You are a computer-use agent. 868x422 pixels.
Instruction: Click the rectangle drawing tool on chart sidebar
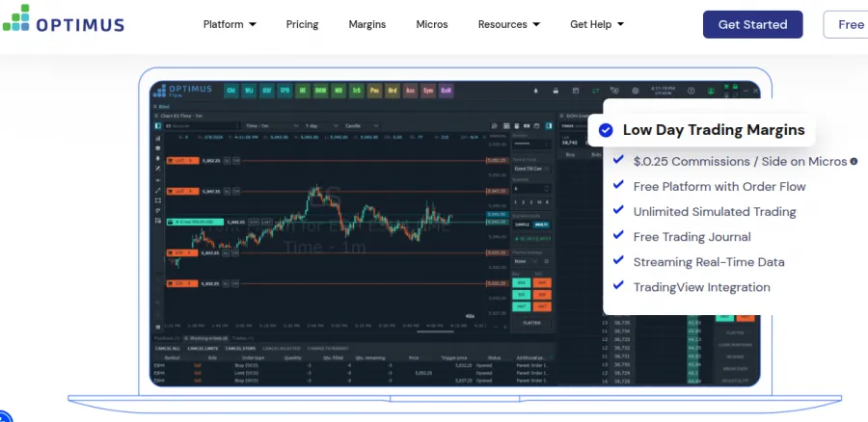[x=158, y=200]
